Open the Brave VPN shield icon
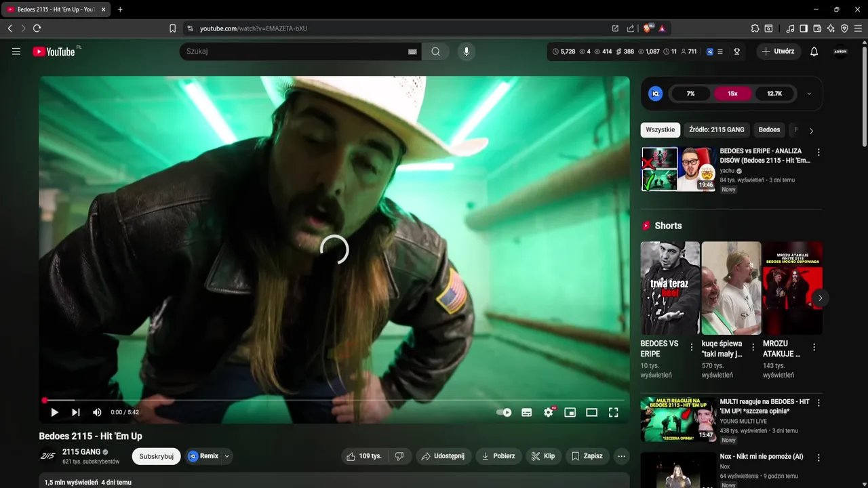868x488 pixels. point(844,28)
